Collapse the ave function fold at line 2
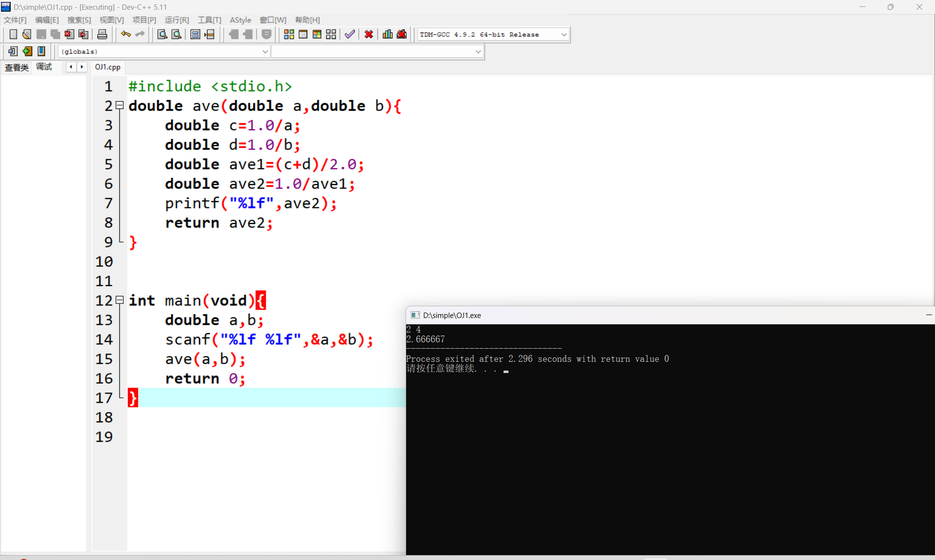The image size is (935, 560). click(x=120, y=105)
